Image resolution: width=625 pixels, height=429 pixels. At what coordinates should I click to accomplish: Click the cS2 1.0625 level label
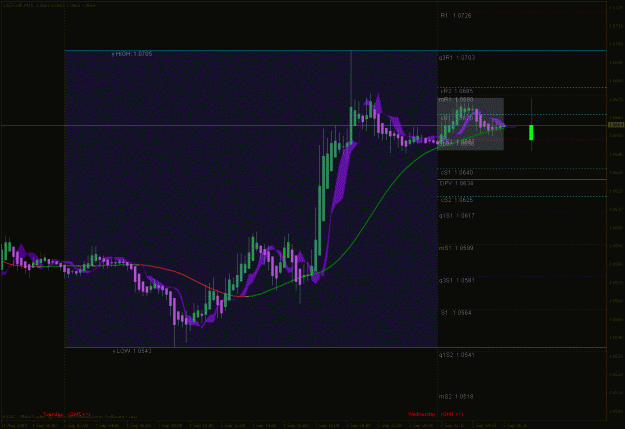pos(456,200)
